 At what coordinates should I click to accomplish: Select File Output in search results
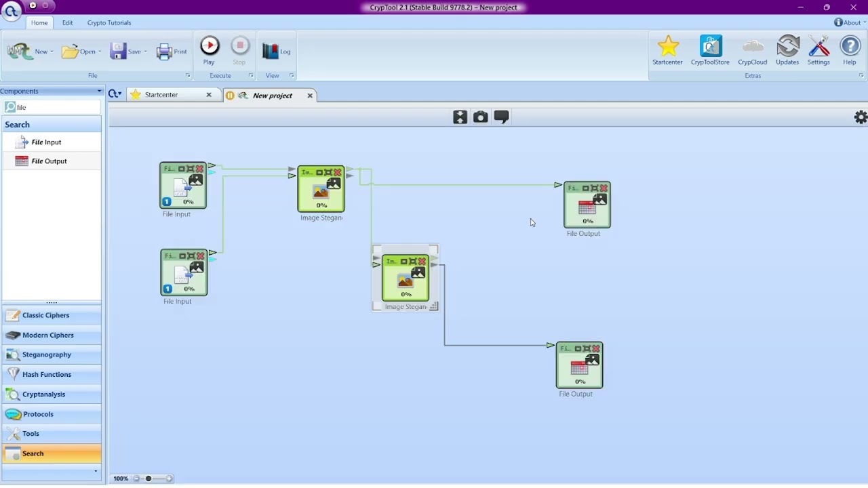pos(49,161)
